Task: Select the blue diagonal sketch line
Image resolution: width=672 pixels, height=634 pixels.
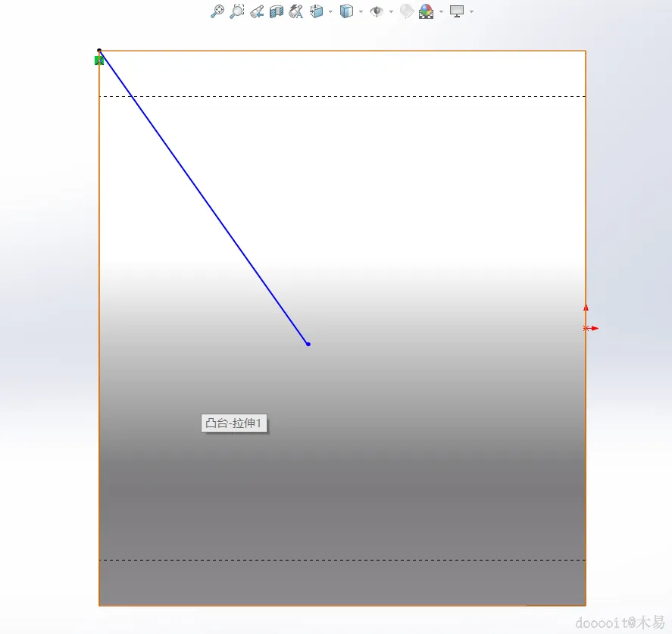Action: coord(204,197)
